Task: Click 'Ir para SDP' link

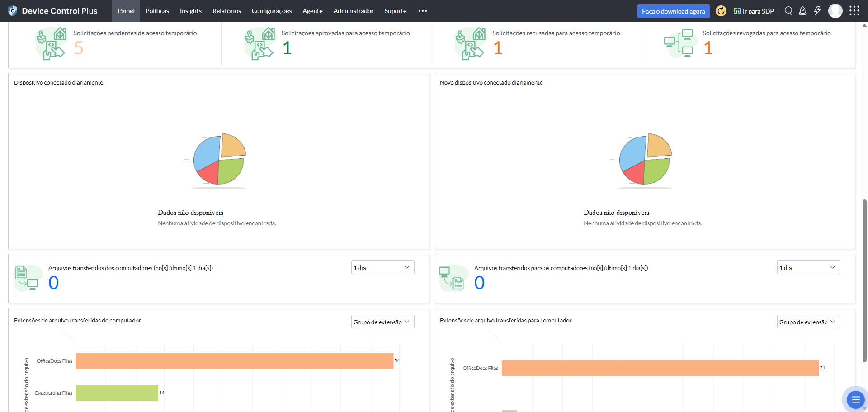Action: [754, 11]
